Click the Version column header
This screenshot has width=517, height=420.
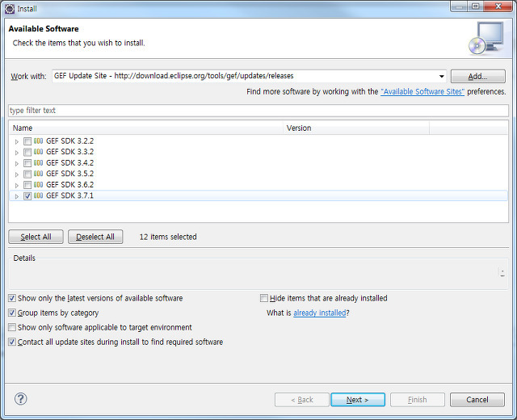click(x=356, y=128)
